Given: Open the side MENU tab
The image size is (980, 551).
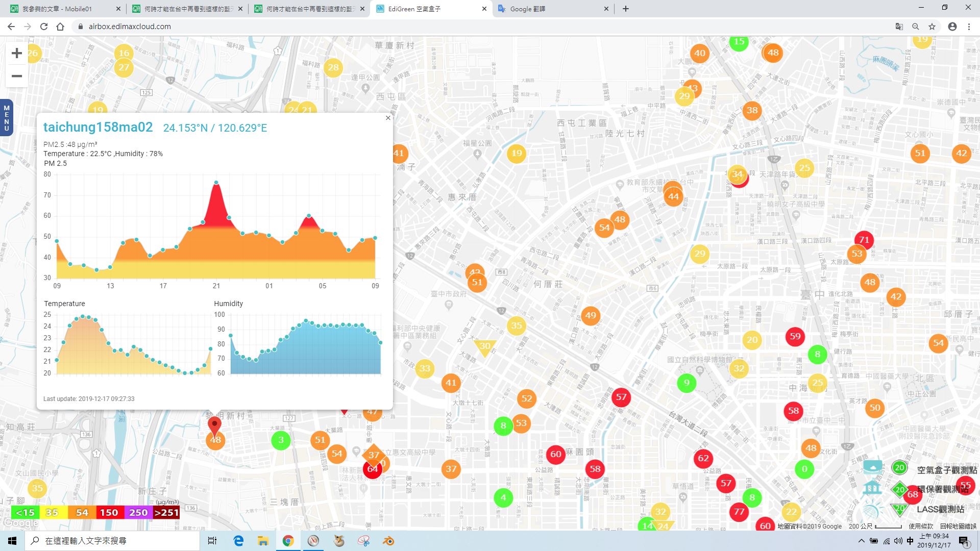Looking at the screenshot, I should tap(6, 118).
